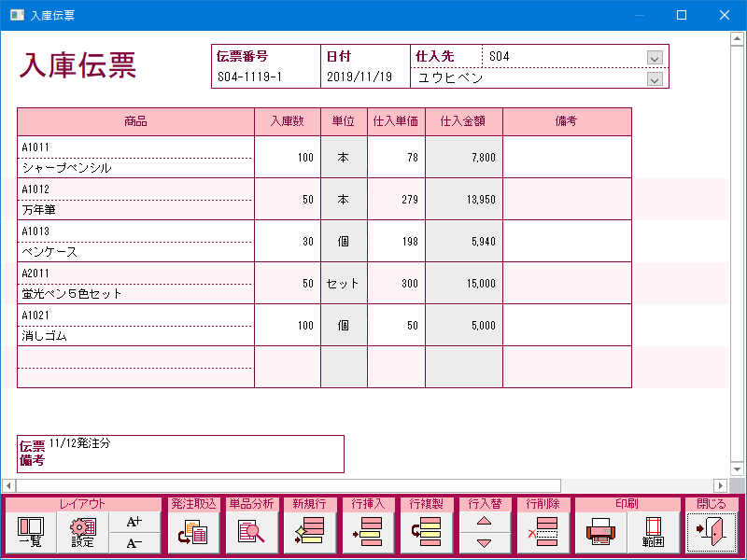Click the 伝票備考 notes text field
747x560 pixels.
[196, 454]
